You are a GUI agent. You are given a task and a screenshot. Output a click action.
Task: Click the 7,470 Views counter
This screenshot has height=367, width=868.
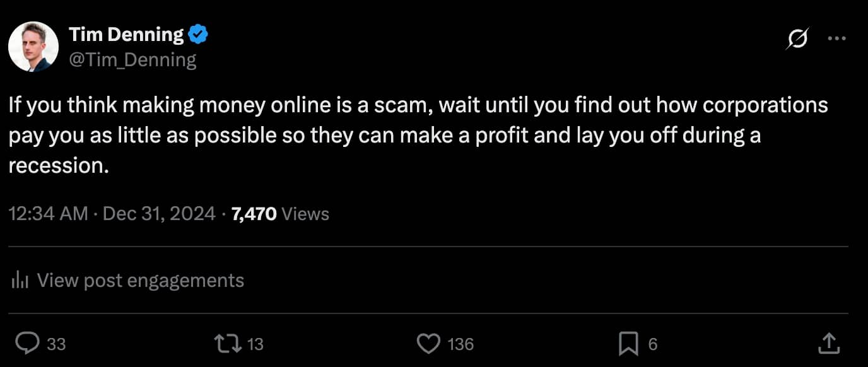tap(280, 214)
